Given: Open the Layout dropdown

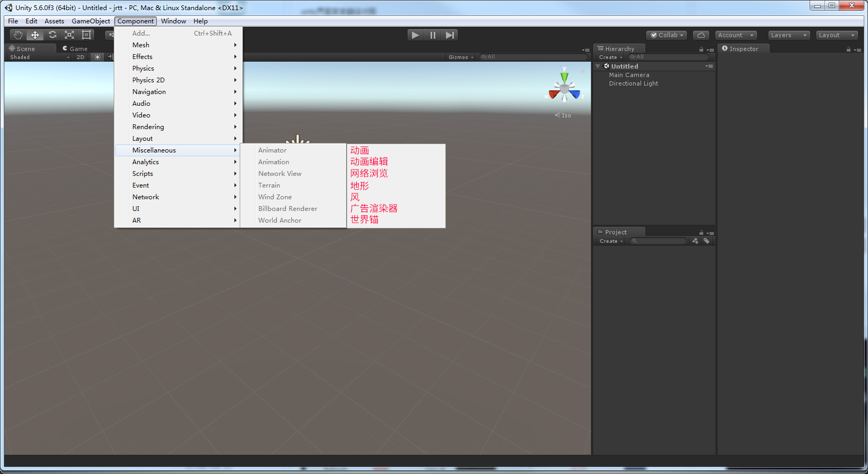Looking at the screenshot, I should pyautogui.click(x=837, y=35).
